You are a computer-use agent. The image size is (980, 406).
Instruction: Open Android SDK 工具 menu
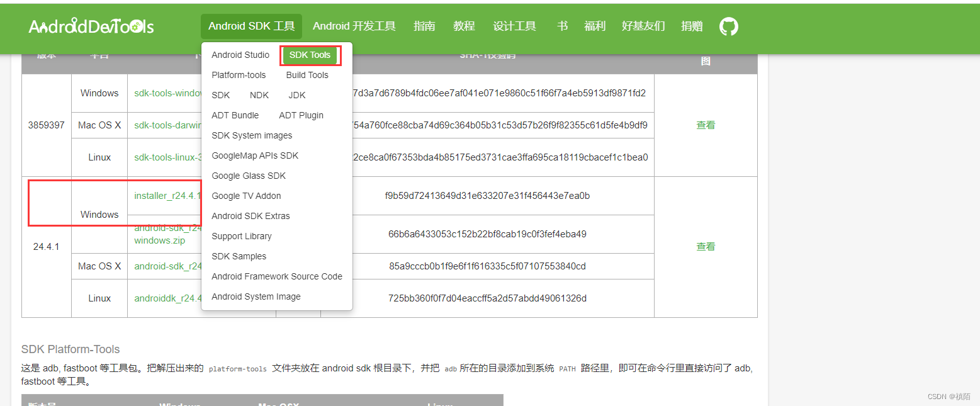(252, 26)
